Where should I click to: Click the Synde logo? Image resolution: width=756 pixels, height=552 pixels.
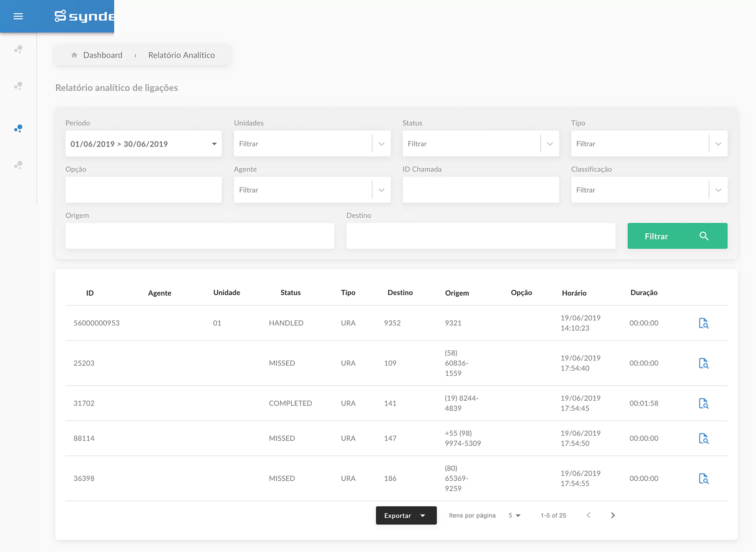84,16
